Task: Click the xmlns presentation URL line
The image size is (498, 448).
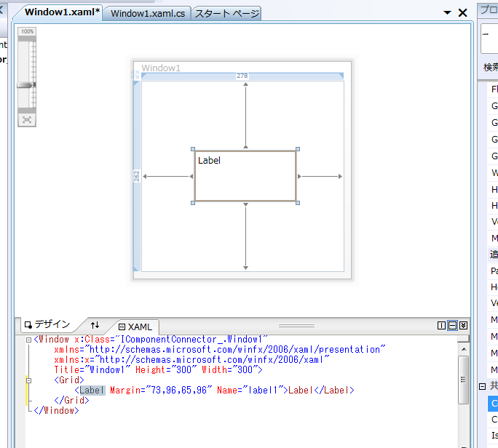Action: [x=219, y=350]
